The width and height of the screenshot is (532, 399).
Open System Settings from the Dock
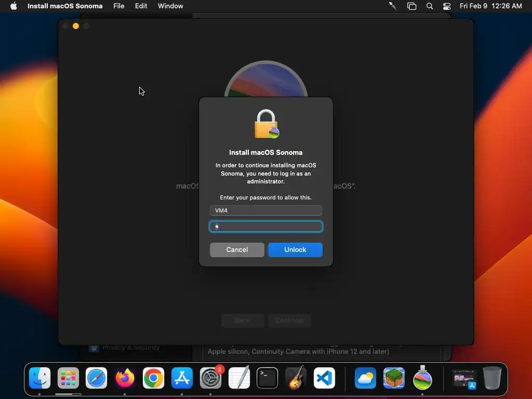[210, 378]
